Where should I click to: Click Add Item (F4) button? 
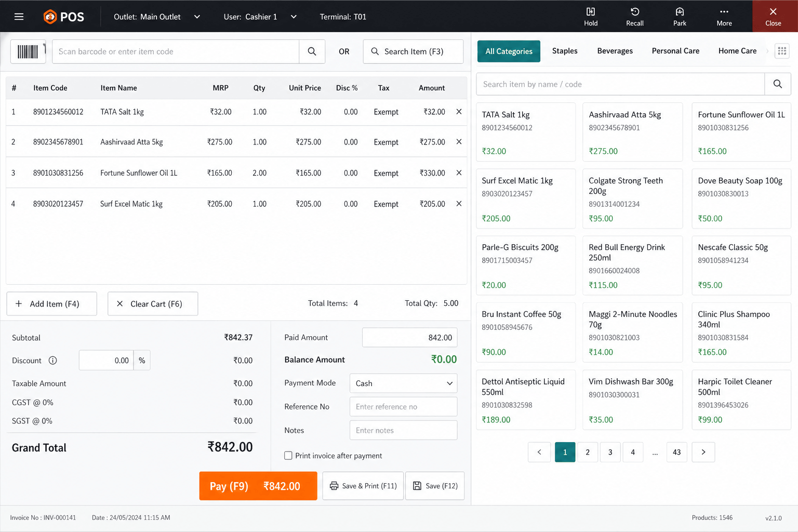tap(51, 304)
